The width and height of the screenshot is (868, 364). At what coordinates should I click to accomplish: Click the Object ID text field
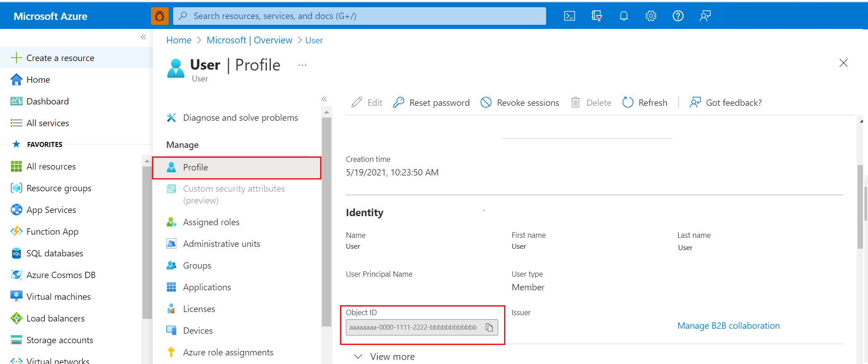coord(422,327)
